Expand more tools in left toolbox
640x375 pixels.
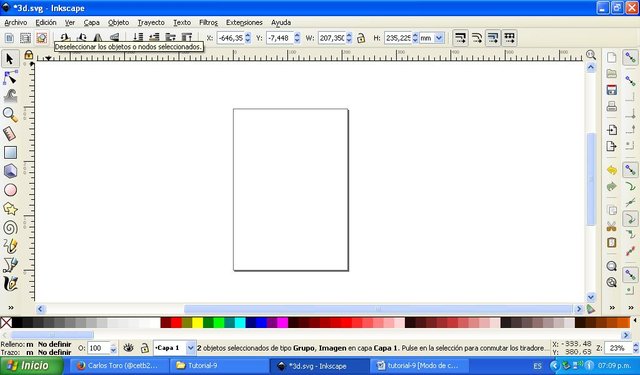11,308
